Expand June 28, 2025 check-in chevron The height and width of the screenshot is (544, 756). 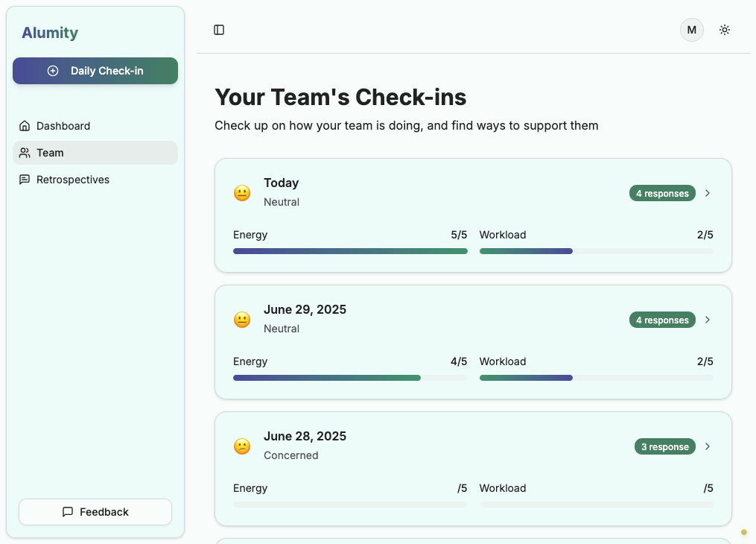[708, 446]
